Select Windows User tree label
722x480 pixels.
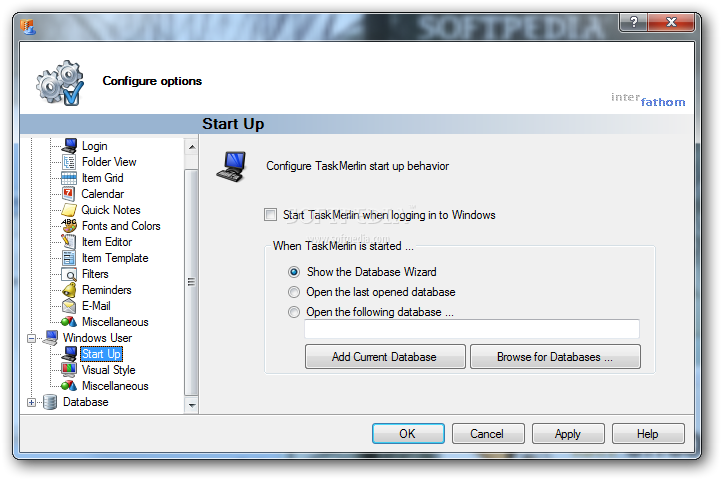pyautogui.click(x=98, y=338)
